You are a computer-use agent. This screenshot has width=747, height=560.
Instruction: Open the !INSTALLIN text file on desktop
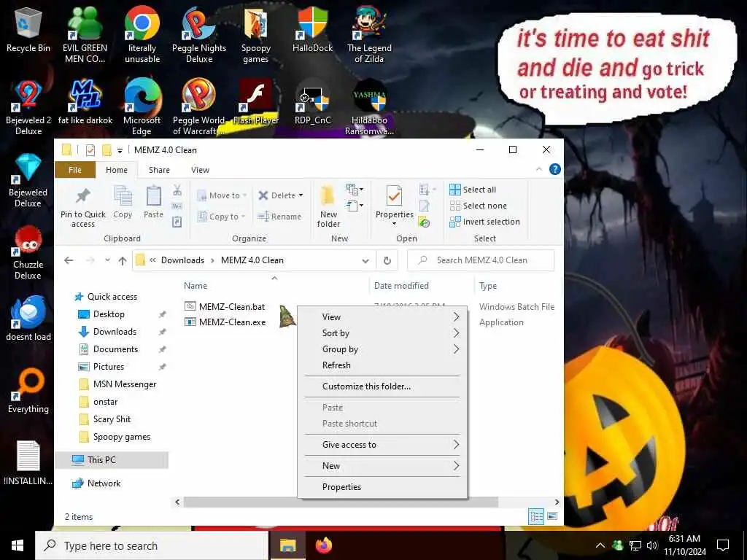(28, 463)
